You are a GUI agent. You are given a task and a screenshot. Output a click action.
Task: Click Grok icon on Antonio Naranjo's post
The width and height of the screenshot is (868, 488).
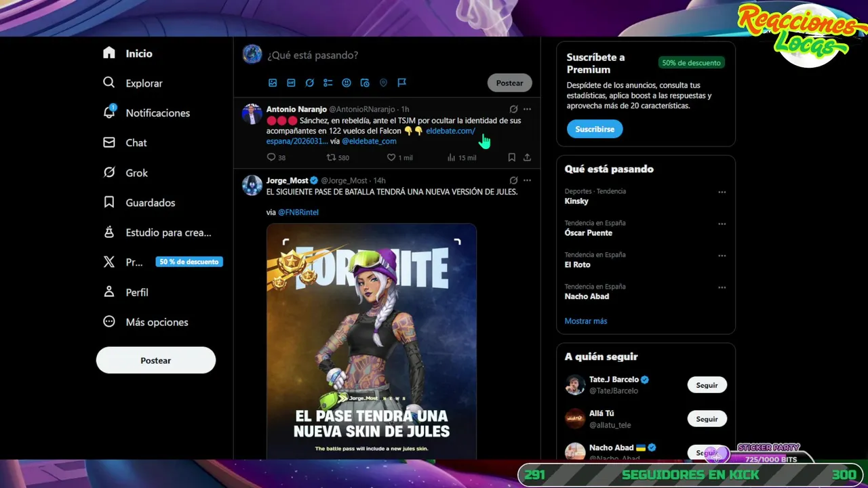click(x=513, y=109)
